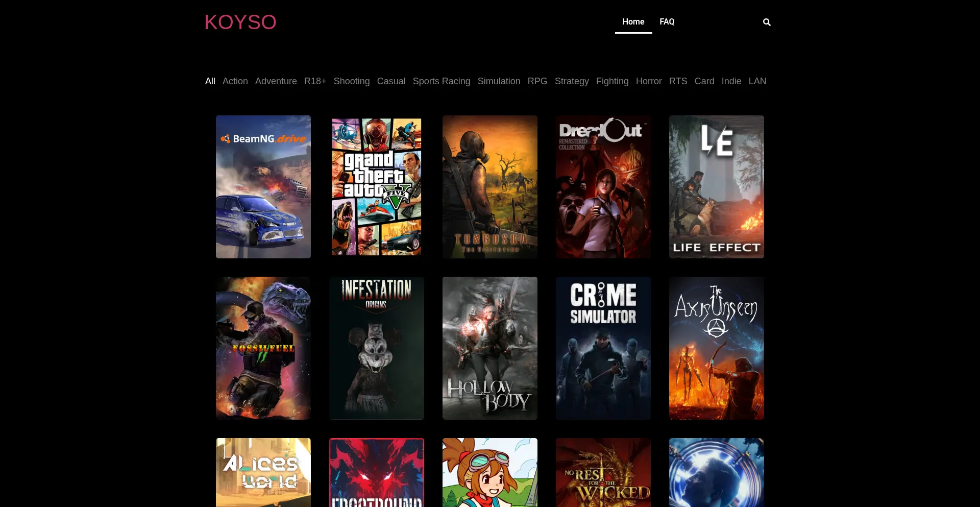Screen dimensions: 980x507
Task: Open No Rest for the Wicked cover
Action: (603, 473)
